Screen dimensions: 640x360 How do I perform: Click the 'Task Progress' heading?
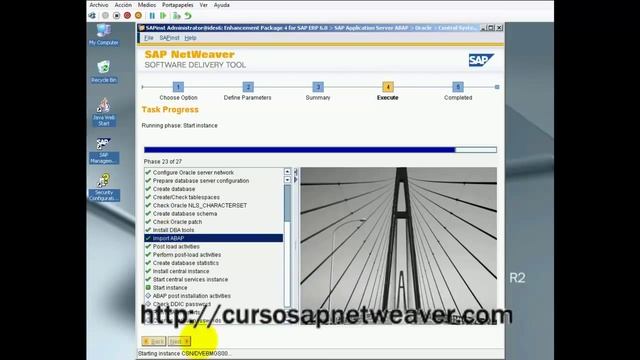[x=170, y=110]
